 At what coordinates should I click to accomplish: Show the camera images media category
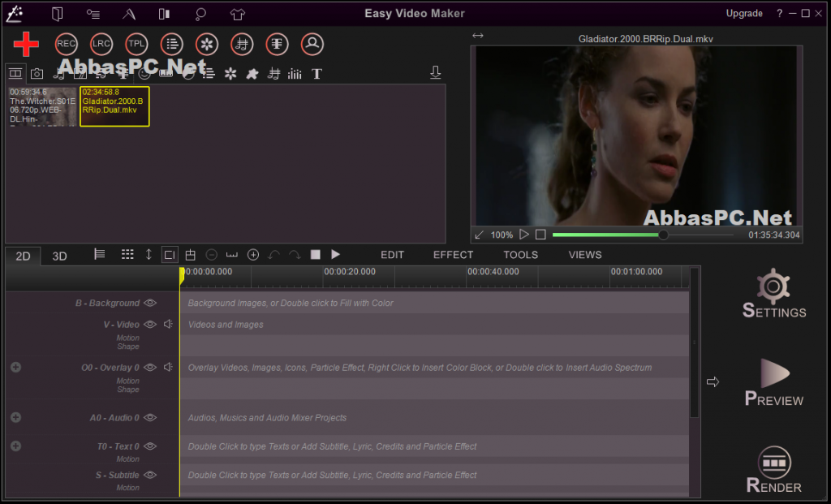[37, 74]
